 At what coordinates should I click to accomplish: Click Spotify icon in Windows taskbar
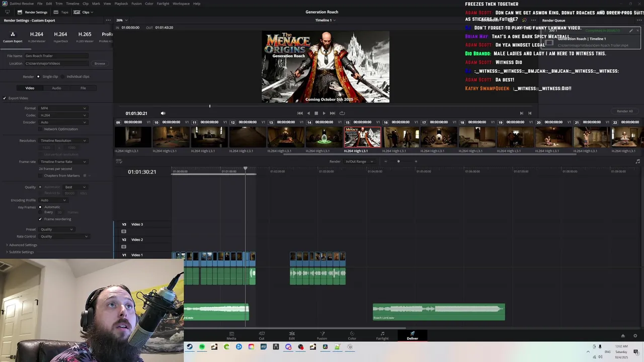pos(202,347)
